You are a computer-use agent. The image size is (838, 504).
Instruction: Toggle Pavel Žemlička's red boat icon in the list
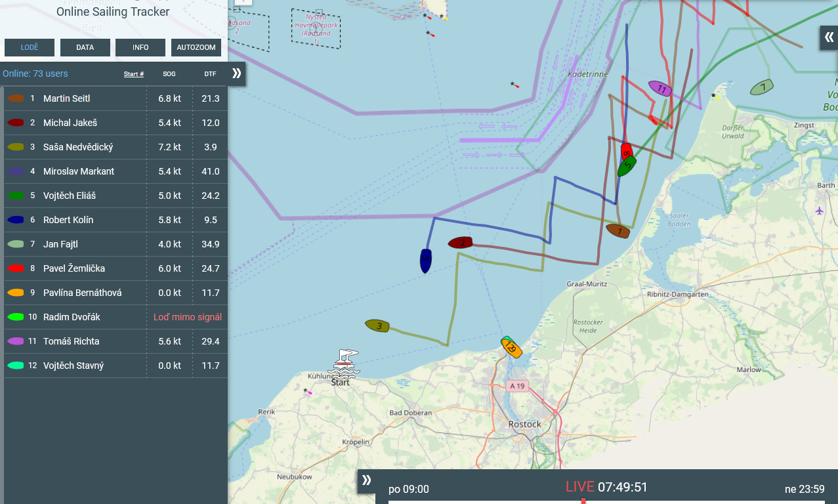tap(16, 268)
